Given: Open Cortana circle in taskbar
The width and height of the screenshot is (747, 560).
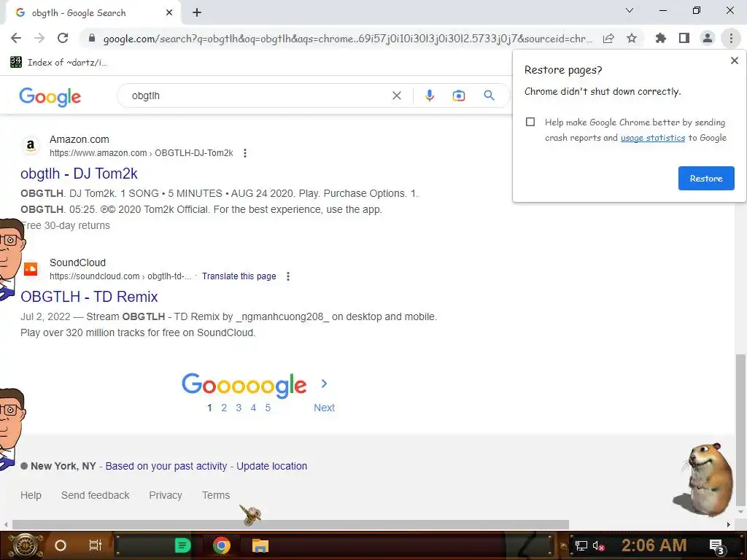Looking at the screenshot, I should [x=60, y=545].
